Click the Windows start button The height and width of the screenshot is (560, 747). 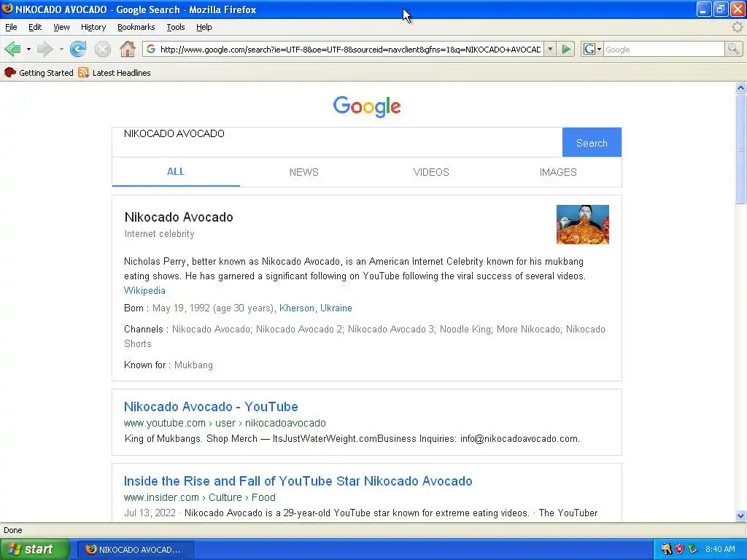tap(34, 549)
